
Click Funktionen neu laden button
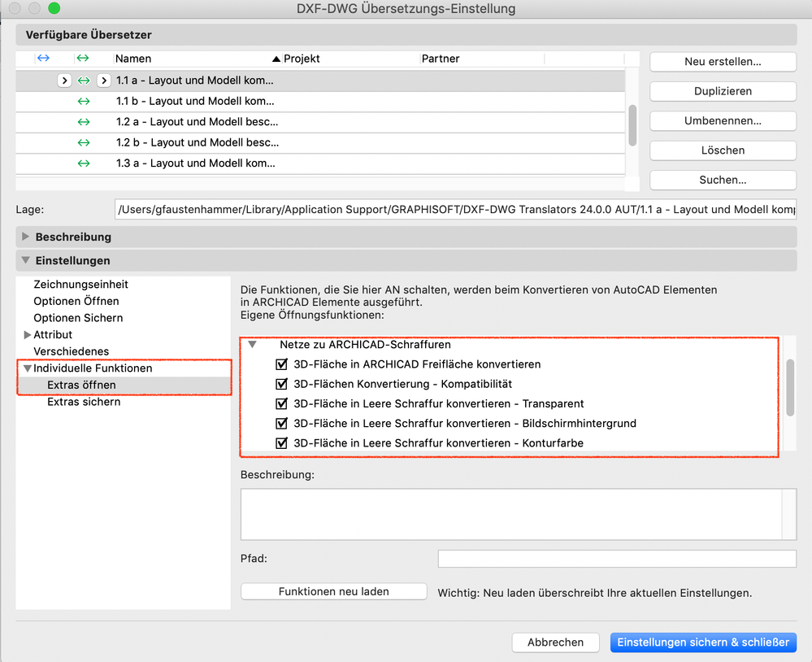[334, 591]
